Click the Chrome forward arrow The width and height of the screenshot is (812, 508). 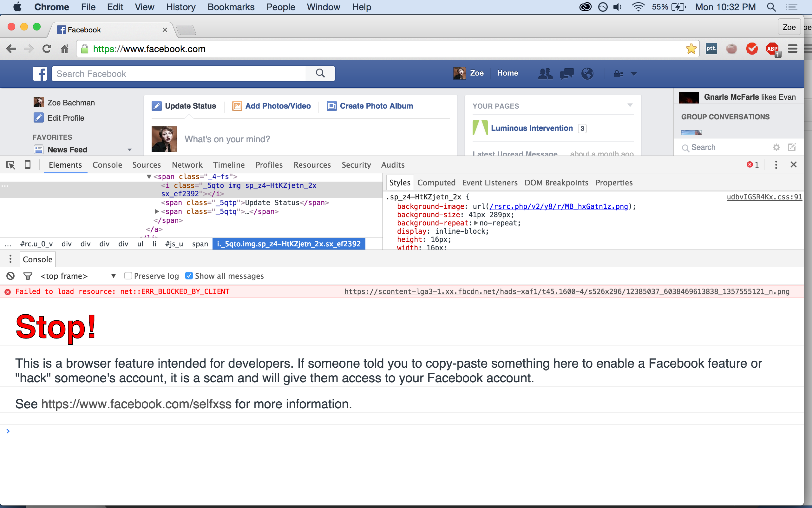pyautogui.click(x=29, y=49)
